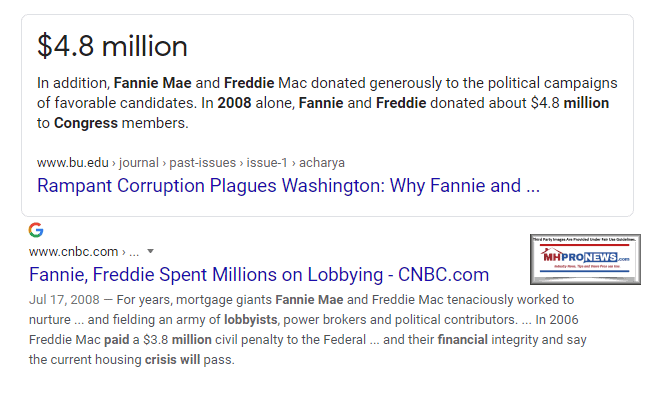The height and width of the screenshot is (403, 645).
Task: Expand the dropdown arrow beside www.cnbc.com
Action: [151, 252]
